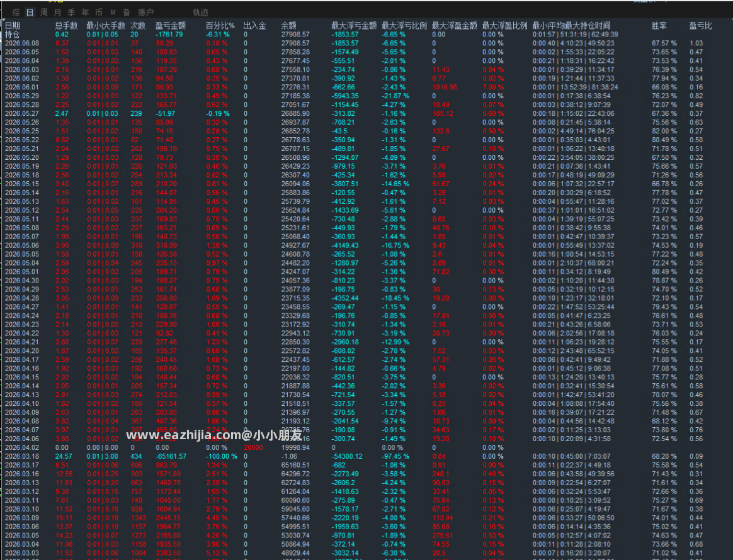Click the 1916.98 max floating profit cell

tap(445, 87)
